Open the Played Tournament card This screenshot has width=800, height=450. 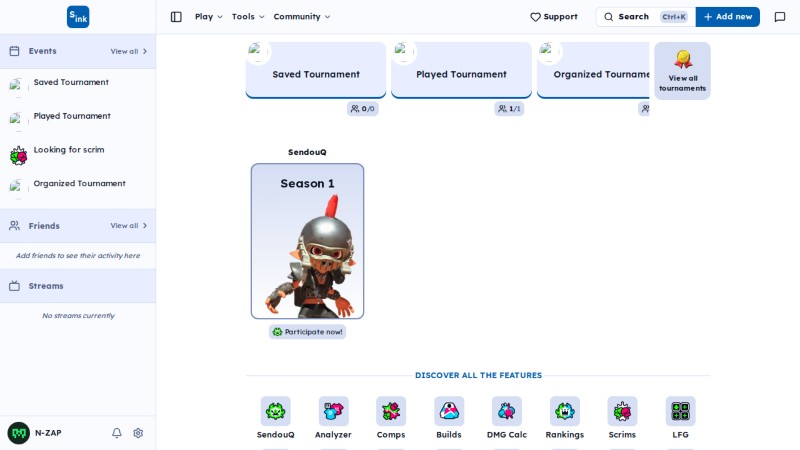pyautogui.click(x=461, y=70)
